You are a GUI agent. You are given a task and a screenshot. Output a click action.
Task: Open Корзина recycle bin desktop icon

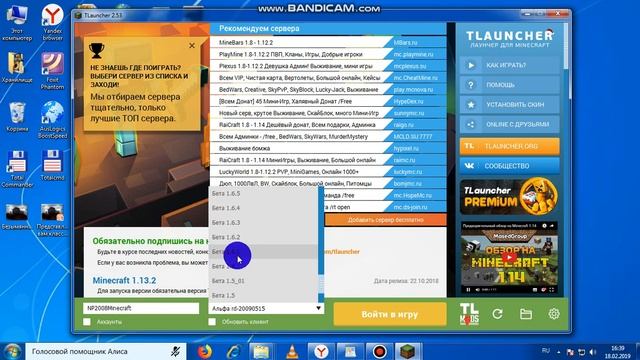(17, 117)
